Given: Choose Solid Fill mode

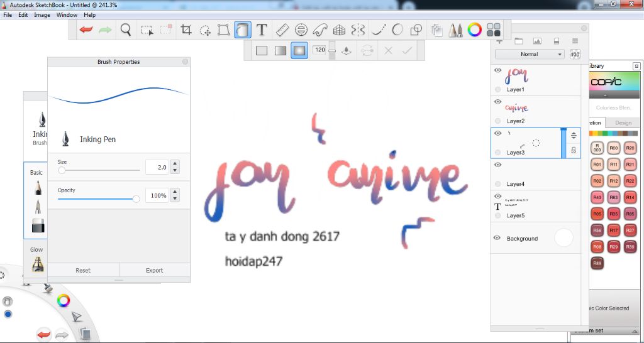Looking at the screenshot, I should [262, 50].
